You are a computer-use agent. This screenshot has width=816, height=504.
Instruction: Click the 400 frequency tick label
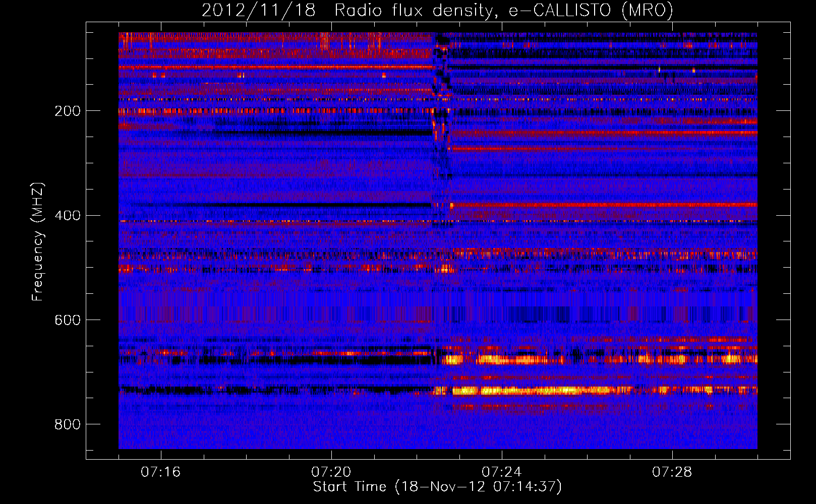click(68, 216)
